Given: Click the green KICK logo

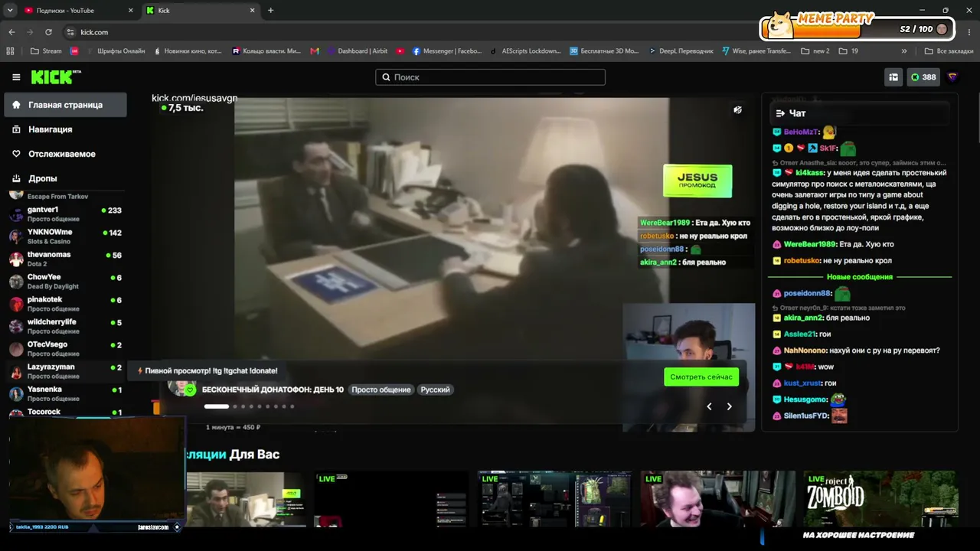Looking at the screenshot, I should [56, 77].
